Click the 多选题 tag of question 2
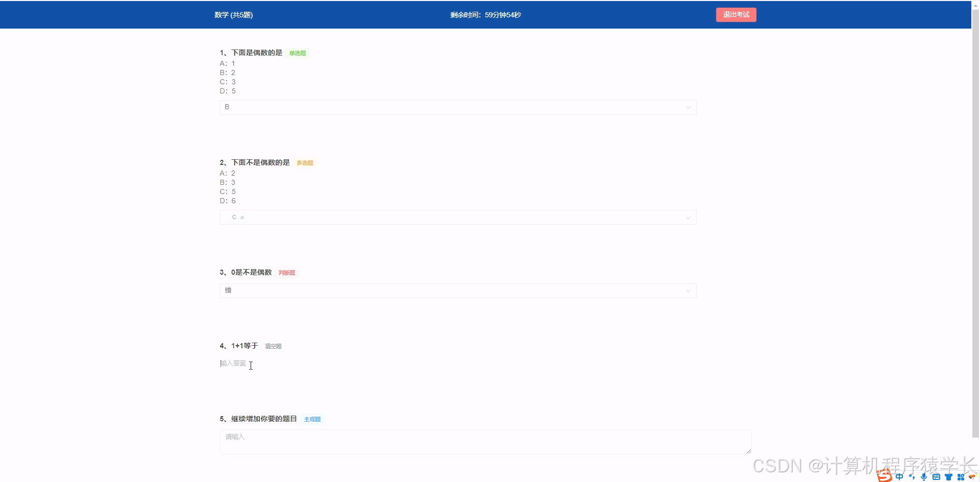The height and width of the screenshot is (482, 980). coord(305,163)
